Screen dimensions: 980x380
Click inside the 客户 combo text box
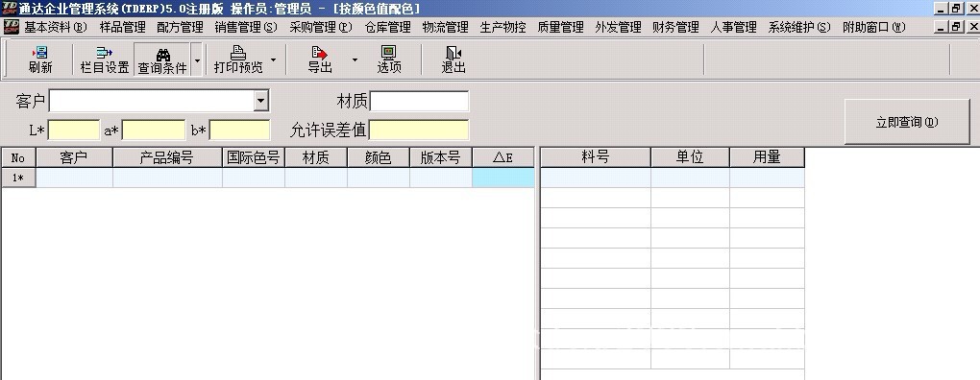[152, 101]
